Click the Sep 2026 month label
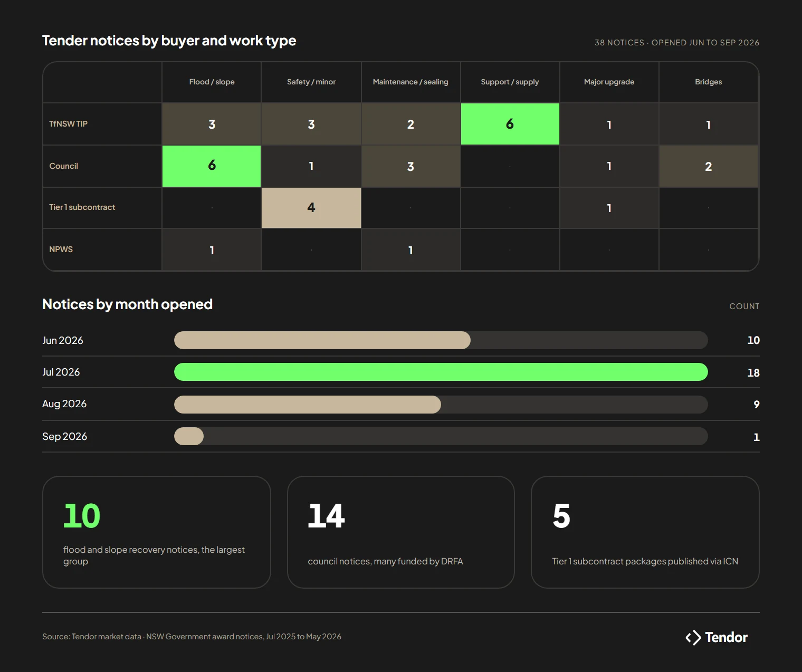 tap(64, 436)
